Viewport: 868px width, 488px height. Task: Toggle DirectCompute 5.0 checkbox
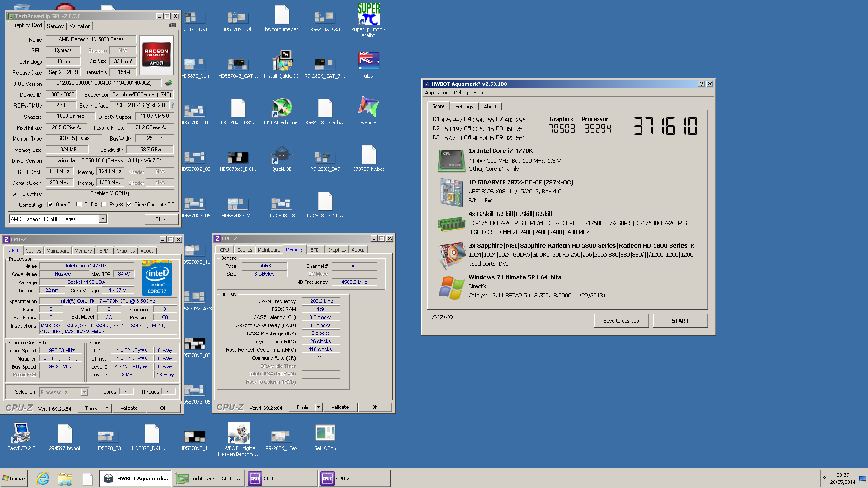click(129, 205)
